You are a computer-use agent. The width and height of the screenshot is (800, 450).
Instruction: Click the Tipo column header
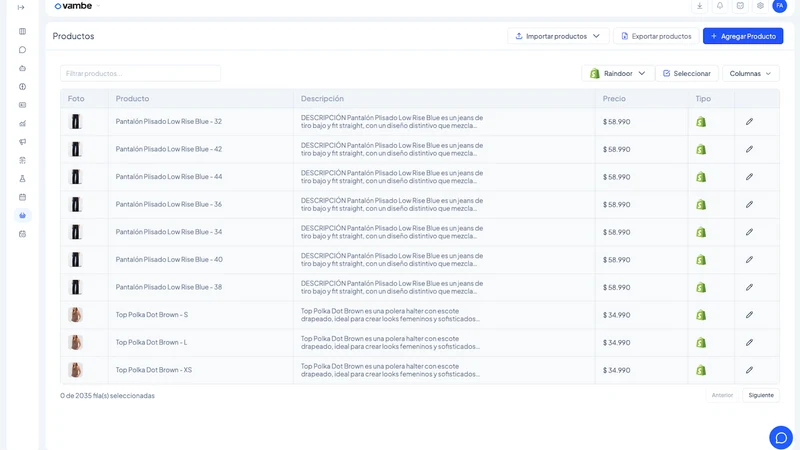703,98
